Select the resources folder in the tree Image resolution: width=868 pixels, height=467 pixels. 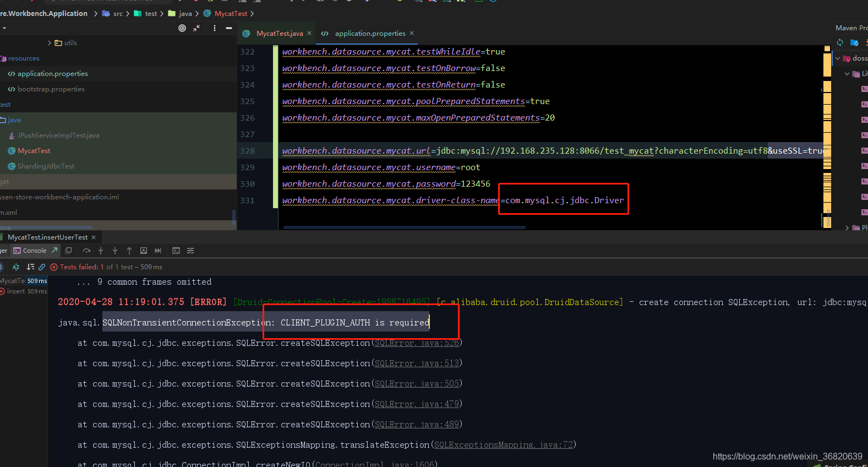coord(24,58)
